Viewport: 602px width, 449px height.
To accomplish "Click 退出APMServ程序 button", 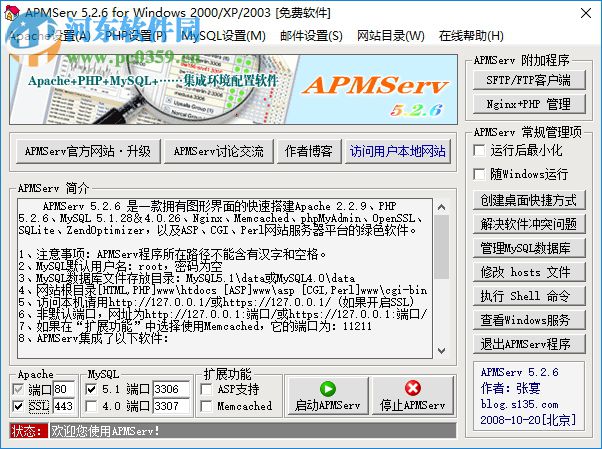I will tap(529, 344).
